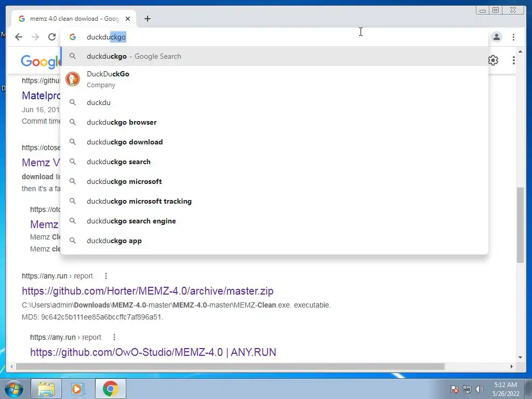Select the 'duckduckgo search' suggestion
The width and height of the screenshot is (532, 399).
pyautogui.click(x=274, y=162)
